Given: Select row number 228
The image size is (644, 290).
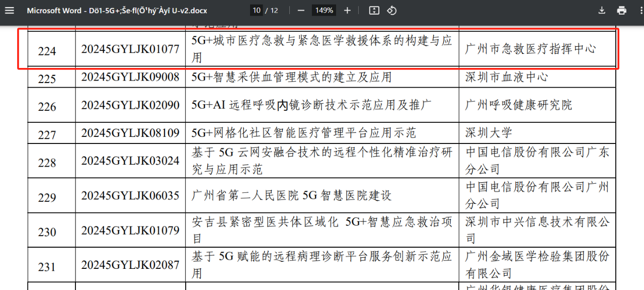Looking at the screenshot, I should click(47, 163).
